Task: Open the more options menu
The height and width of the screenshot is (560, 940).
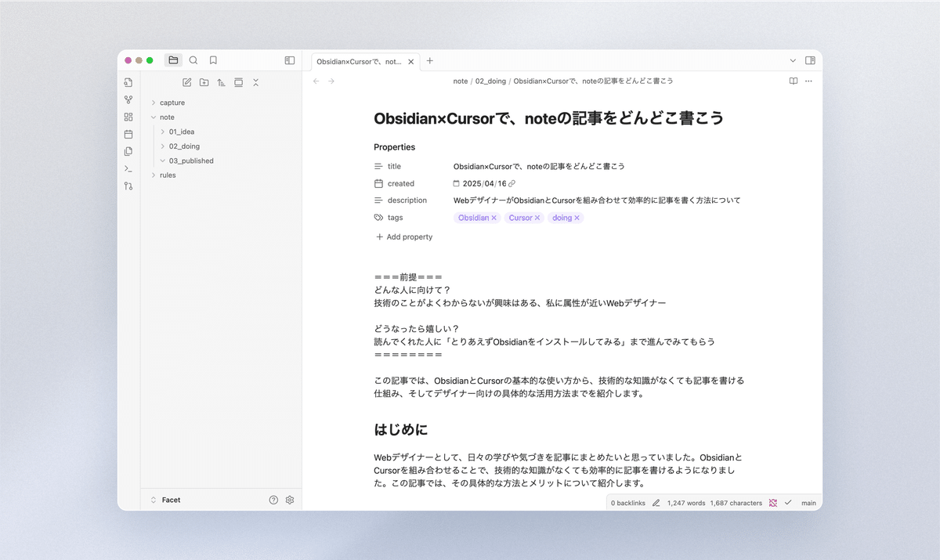Action: click(x=808, y=81)
